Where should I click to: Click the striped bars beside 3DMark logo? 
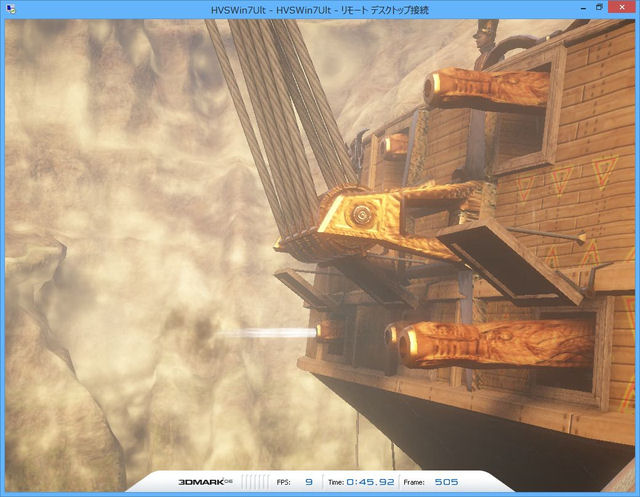pyautogui.click(x=256, y=482)
